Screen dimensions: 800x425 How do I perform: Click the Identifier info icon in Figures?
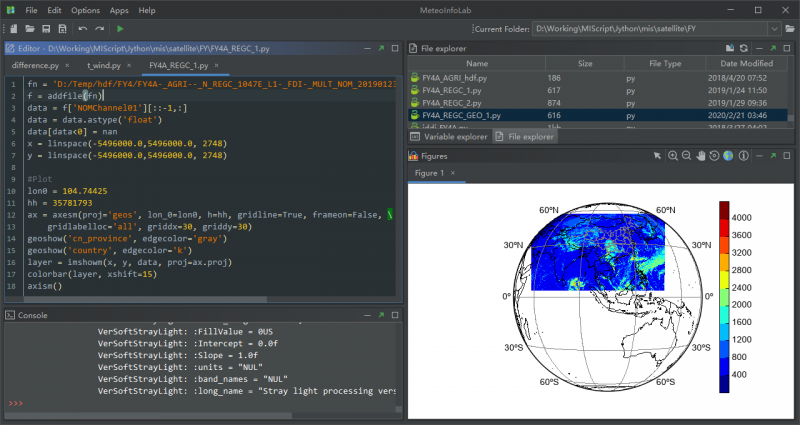743,156
